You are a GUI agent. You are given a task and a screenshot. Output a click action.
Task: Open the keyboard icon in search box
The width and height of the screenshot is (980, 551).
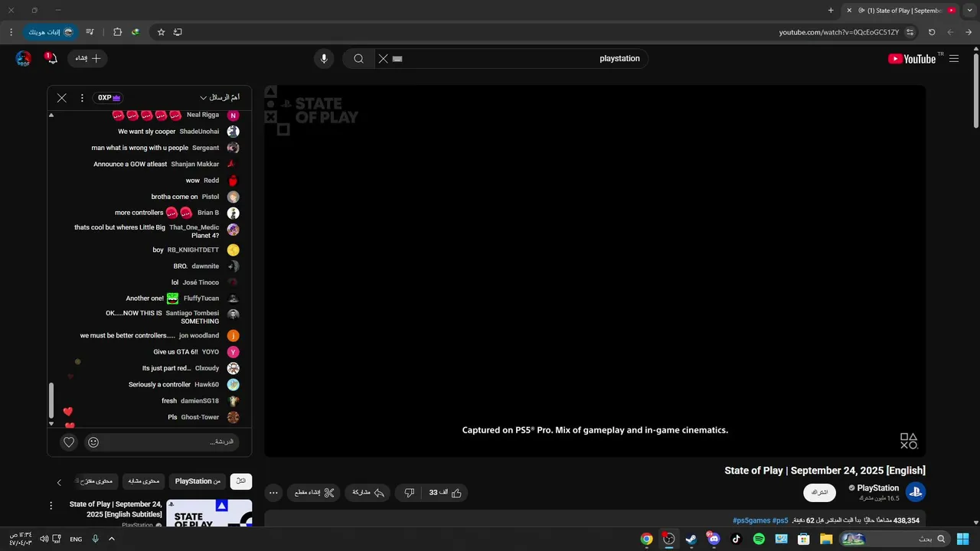(x=397, y=59)
